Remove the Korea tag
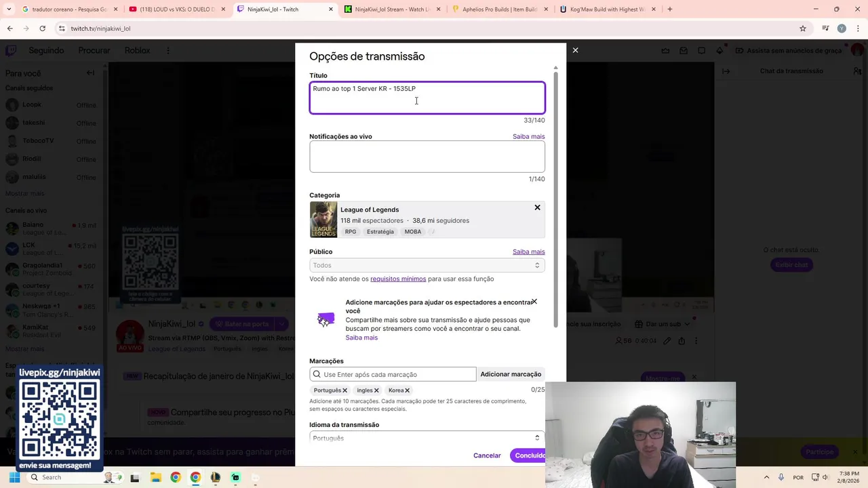The image size is (868, 488). point(407,390)
